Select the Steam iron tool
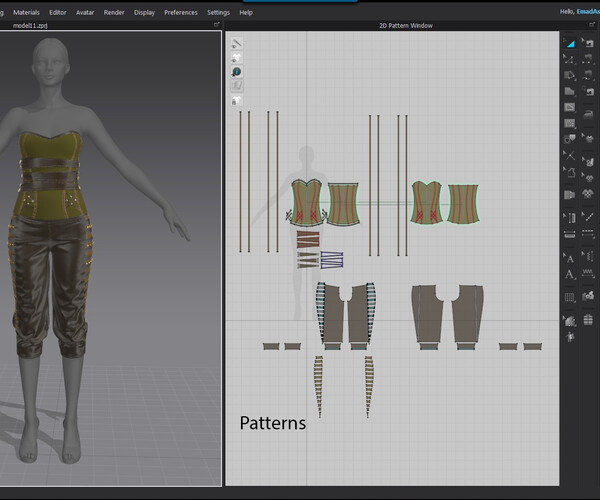 point(588,114)
